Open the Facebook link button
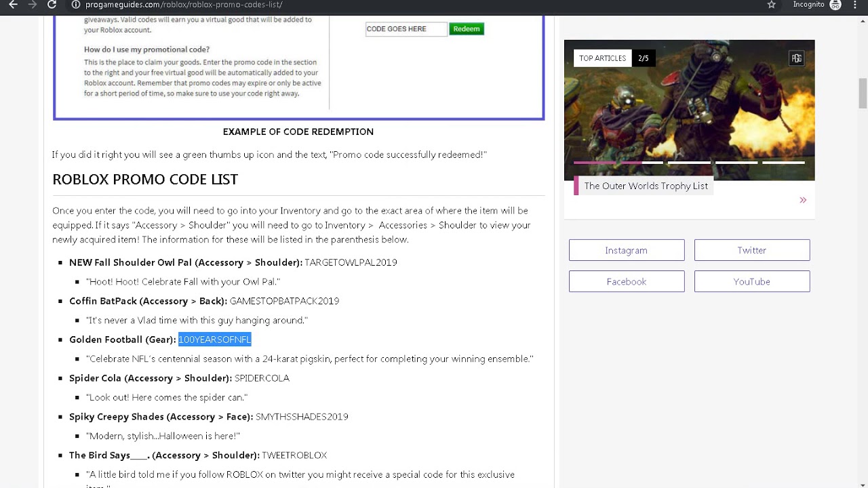 click(x=627, y=281)
